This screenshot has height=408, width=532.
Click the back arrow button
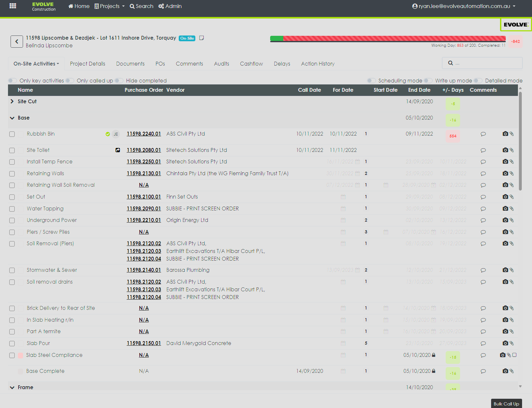[x=17, y=42]
